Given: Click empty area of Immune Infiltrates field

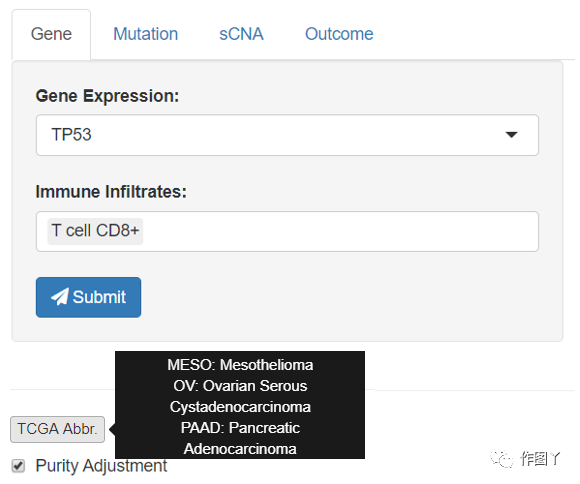Looking at the screenshot, I should [x=340, y=232].
